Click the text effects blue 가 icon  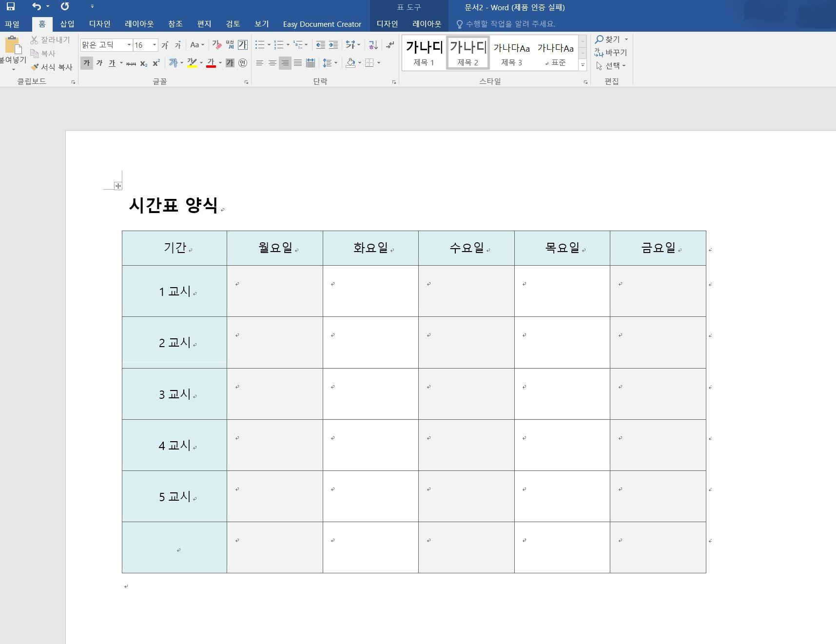coord(173,63)
